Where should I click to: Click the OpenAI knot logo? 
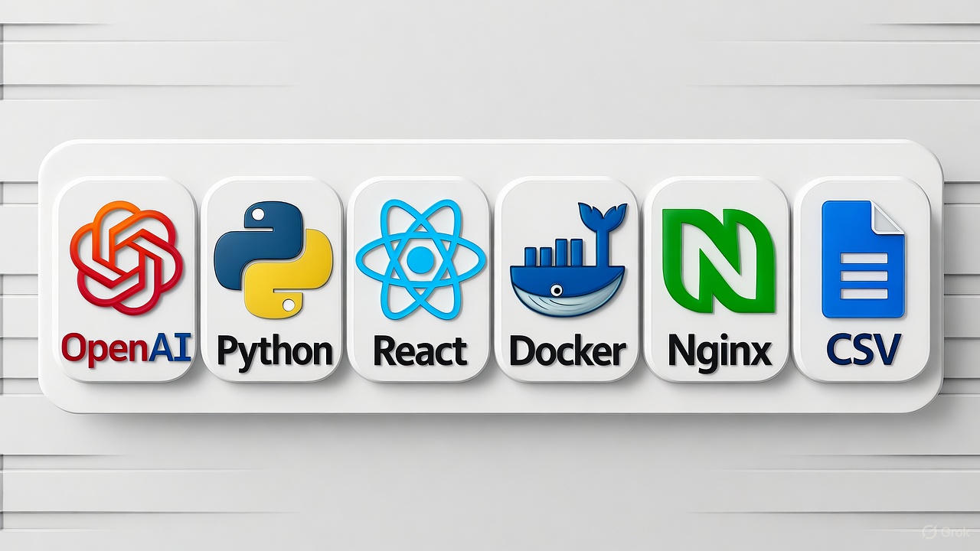click(x=126, y=257)
